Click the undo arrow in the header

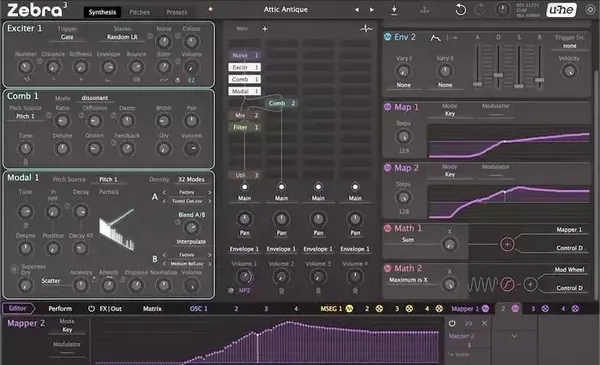coord(461,10)
